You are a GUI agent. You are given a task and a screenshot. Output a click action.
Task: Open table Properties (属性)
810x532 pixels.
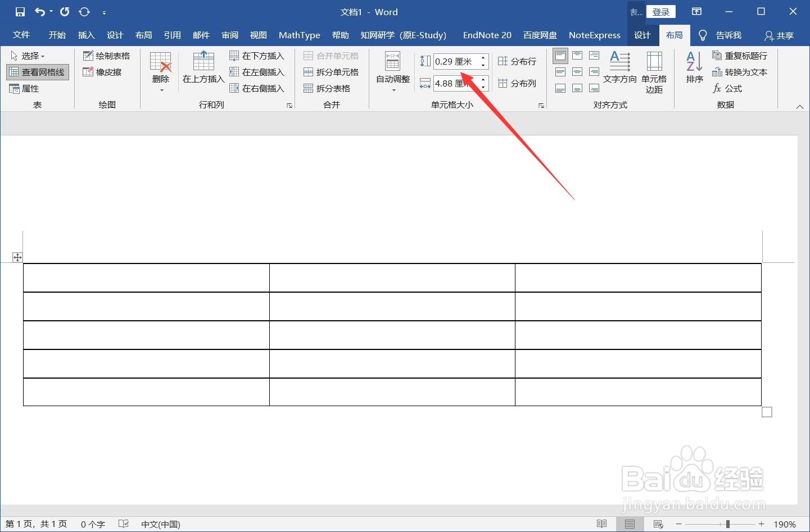[x=24, y=88]
